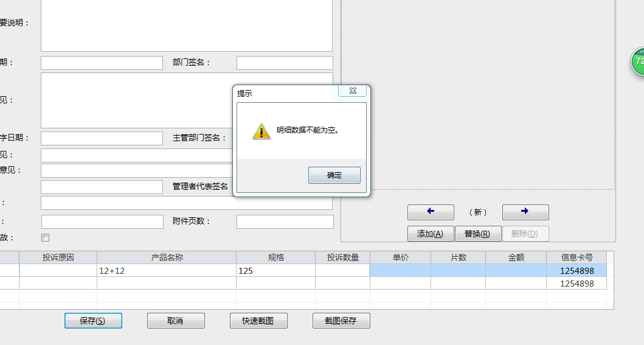The height and width of the screenshot is (345, 644).
Task: Click the 快速截图 button
Action: 258,321
